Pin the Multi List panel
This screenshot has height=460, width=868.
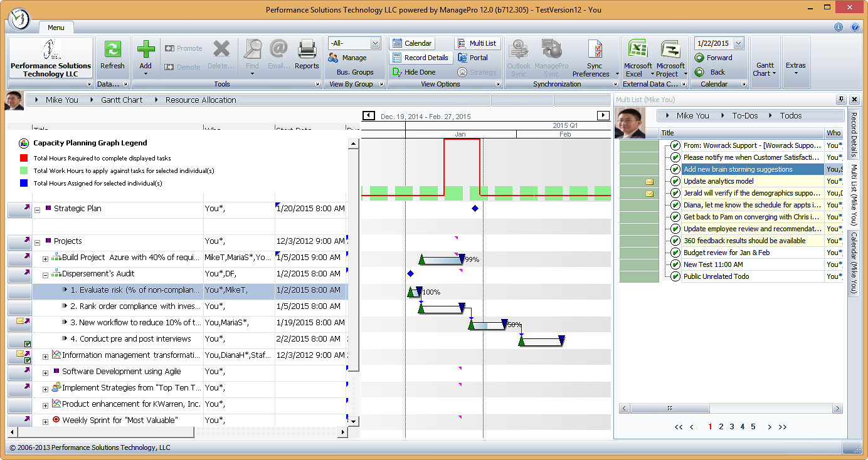[841, 100]
